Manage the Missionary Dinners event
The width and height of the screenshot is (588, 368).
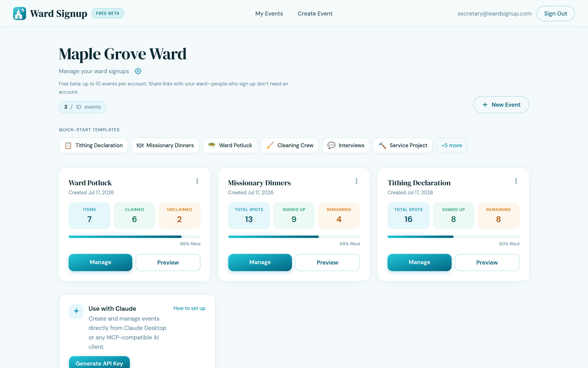(x=260, y=262)
